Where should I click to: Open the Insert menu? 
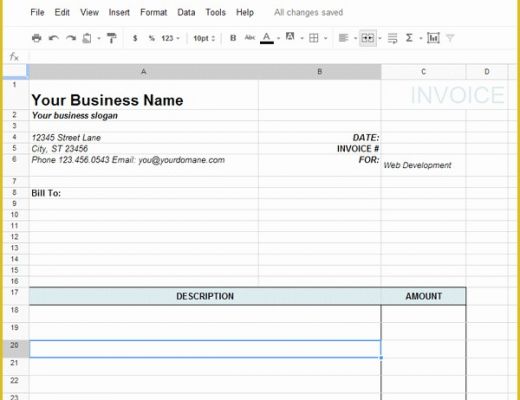[x=119, y=12]
